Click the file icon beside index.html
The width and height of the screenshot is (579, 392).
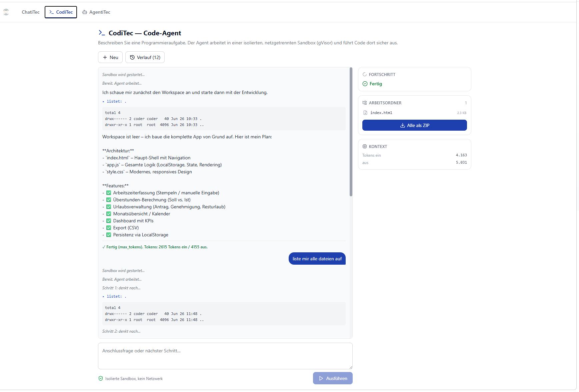tap(365, 113)
